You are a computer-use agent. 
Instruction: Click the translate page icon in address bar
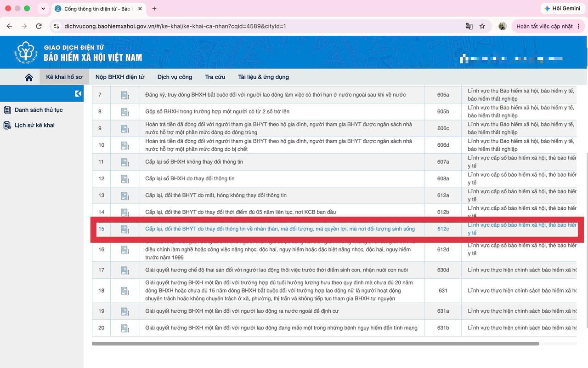click(x=469, y=26)
